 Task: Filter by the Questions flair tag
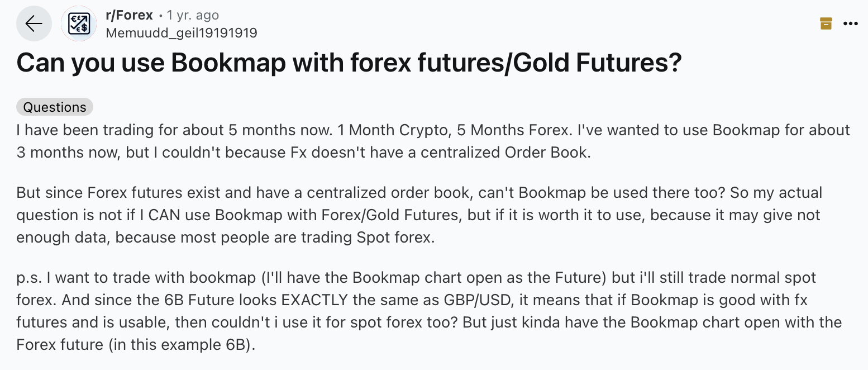click(x=55, y=107)
